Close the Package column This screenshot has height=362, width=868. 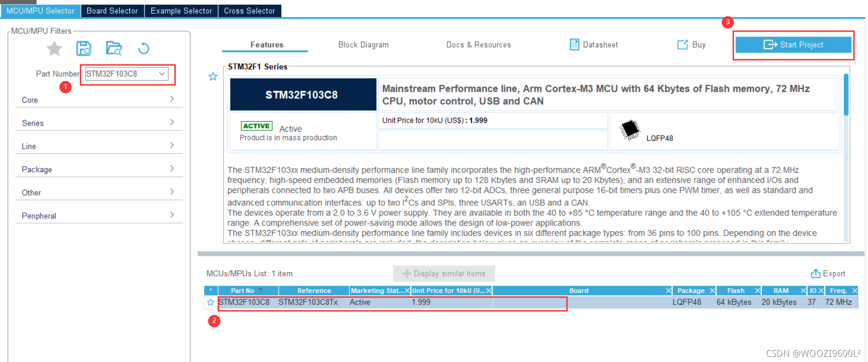[712, 291]
